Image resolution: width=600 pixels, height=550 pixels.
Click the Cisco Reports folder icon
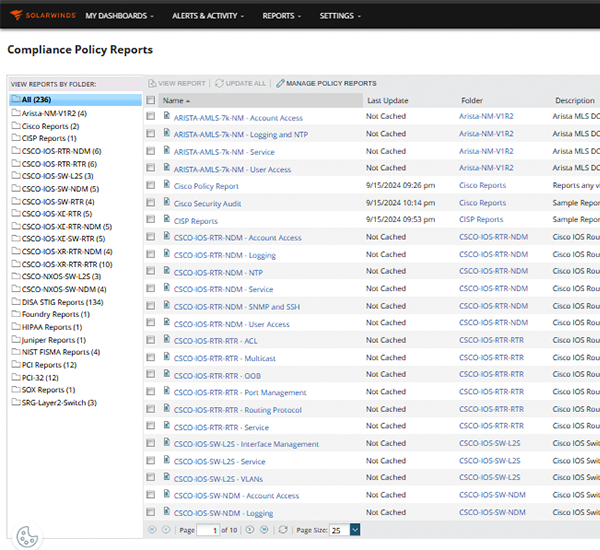tap(16, 125)
